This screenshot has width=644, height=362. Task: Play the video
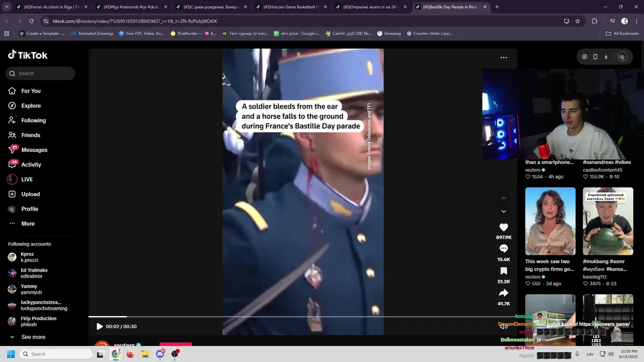pyautogui.click(x=100, y=327)
